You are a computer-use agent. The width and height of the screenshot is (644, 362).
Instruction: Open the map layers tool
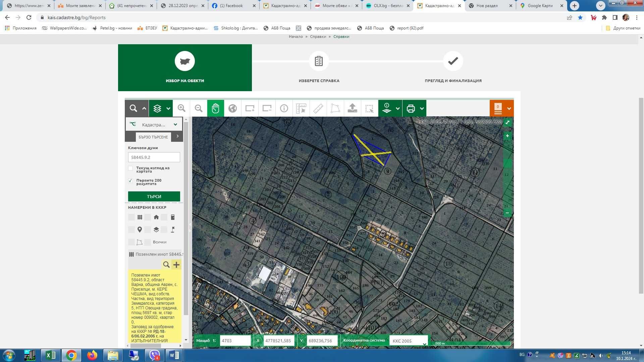pos(157,108)
